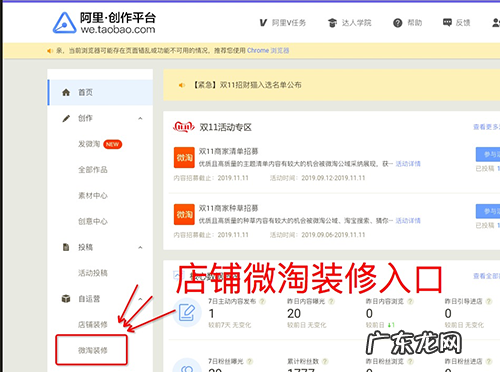The height and width of the screenshot is (372, 500).
Task: Click the 微淘 icon for 双11商家种草招募
Action: coord(184,214)
